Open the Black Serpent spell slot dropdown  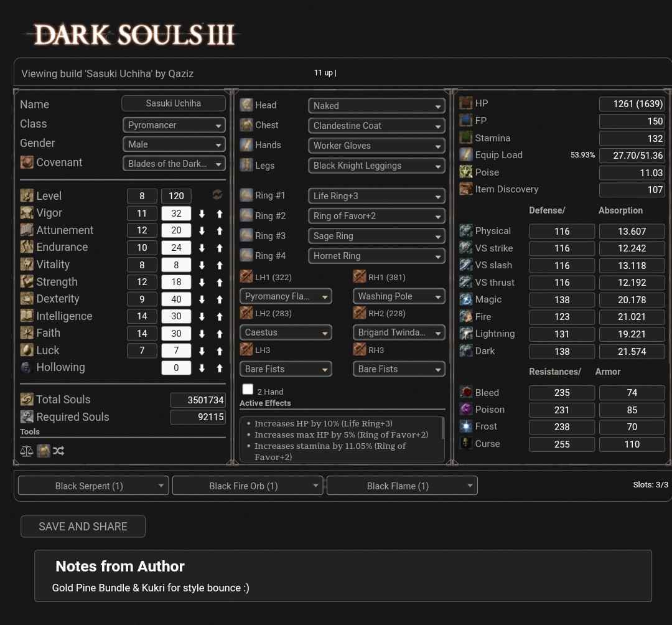click(x=93, y=486)
